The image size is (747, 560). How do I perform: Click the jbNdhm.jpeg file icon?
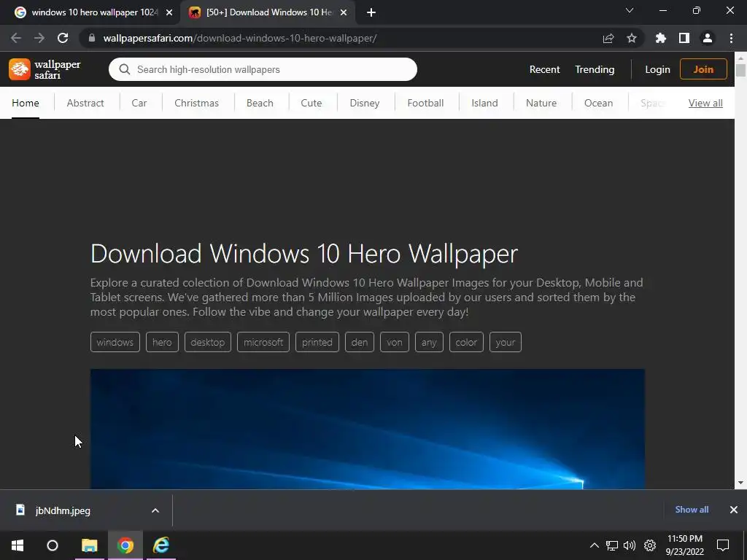coord(20,510)
